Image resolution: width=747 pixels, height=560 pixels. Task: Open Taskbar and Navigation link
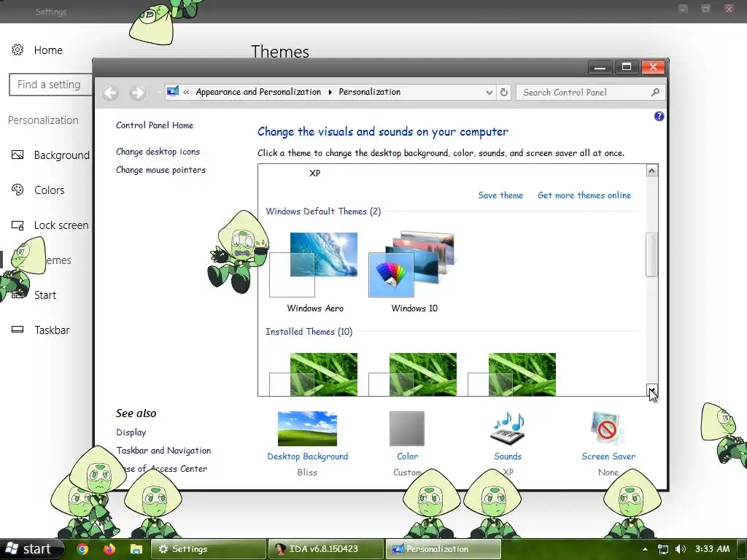[x=163, y=451]
